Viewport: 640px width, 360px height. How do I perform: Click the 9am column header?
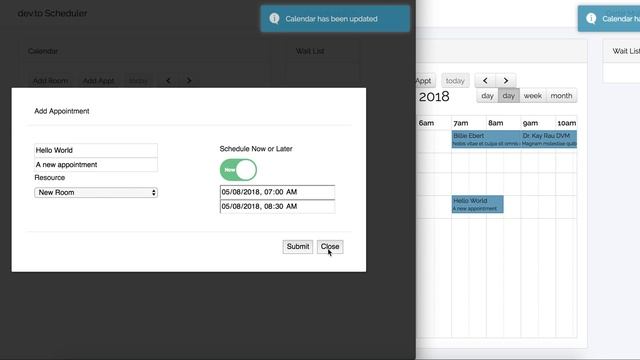tap(531, 123)
